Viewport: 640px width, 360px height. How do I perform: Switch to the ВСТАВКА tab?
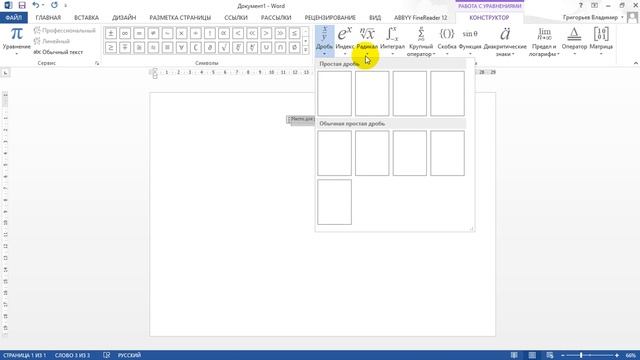coord(86,18)
